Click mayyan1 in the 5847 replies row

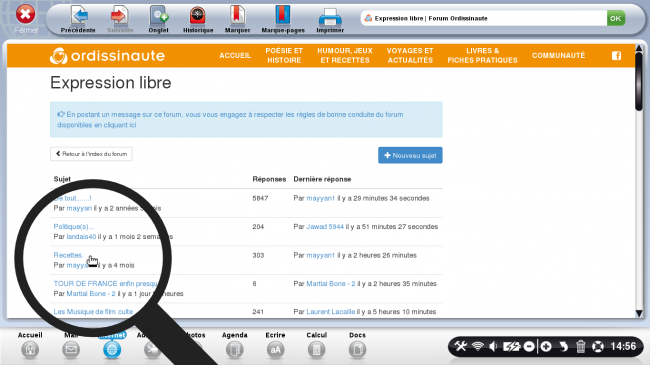coord(320,198)
